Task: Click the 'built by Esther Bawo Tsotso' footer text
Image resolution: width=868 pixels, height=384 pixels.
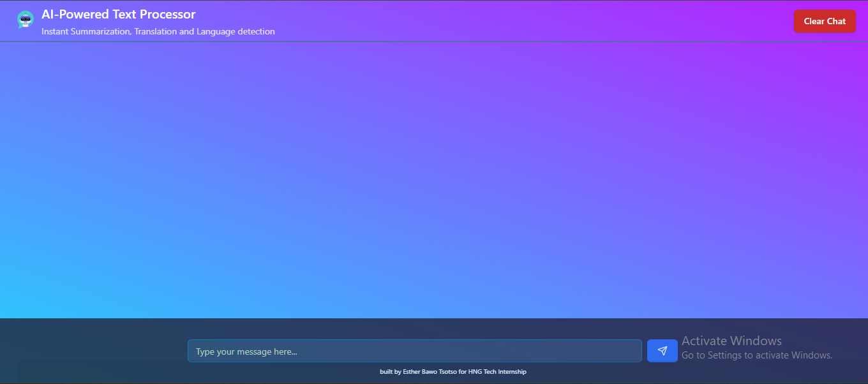Action: point(418,371)
